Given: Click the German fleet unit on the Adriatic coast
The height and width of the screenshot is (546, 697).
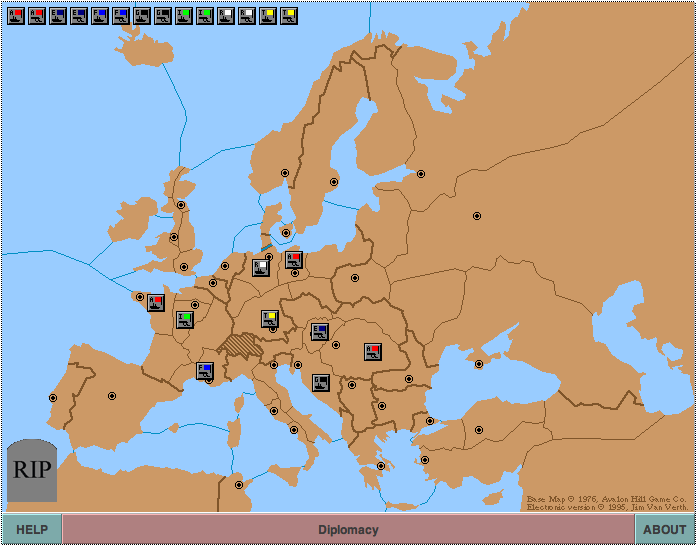Looking at the screenshot, I should point(320,383).
